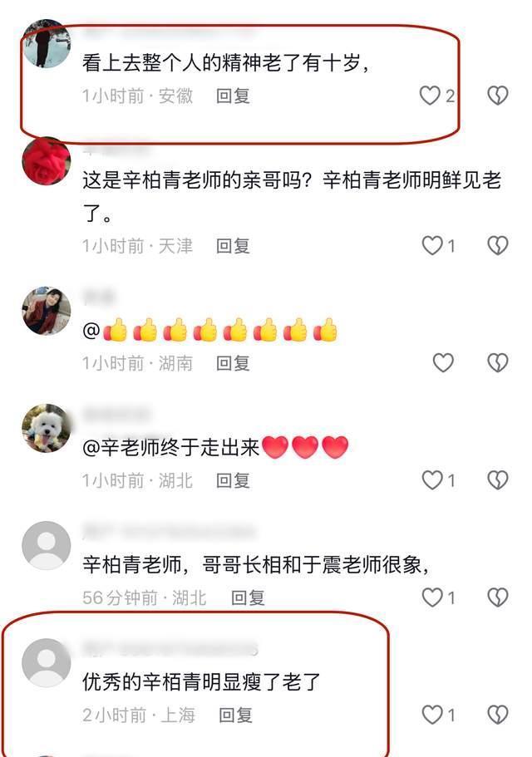Image resolution: width=532 pixels, height=757 pixels.
Task: Reply to the Hunan emoji comment
Action: pos(233,363)
